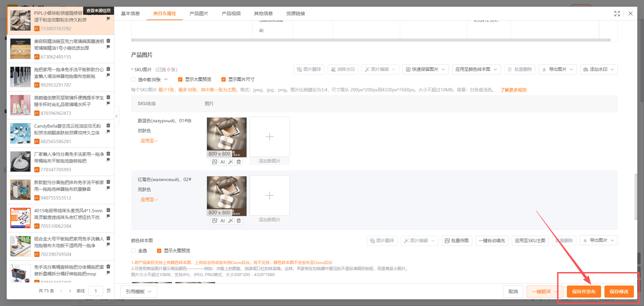Close the edit dialog with the X icon

(x=631, y=13)
